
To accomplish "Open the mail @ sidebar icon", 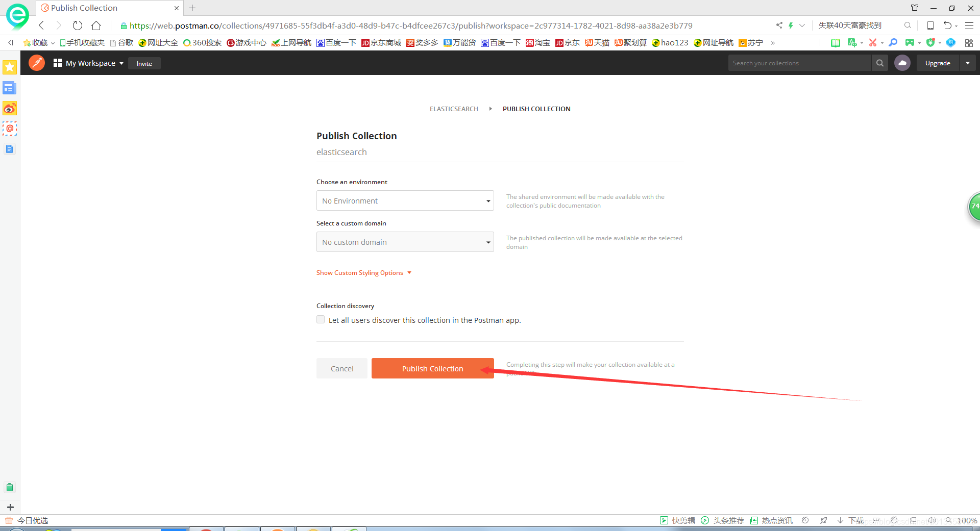I will (10, 129).
